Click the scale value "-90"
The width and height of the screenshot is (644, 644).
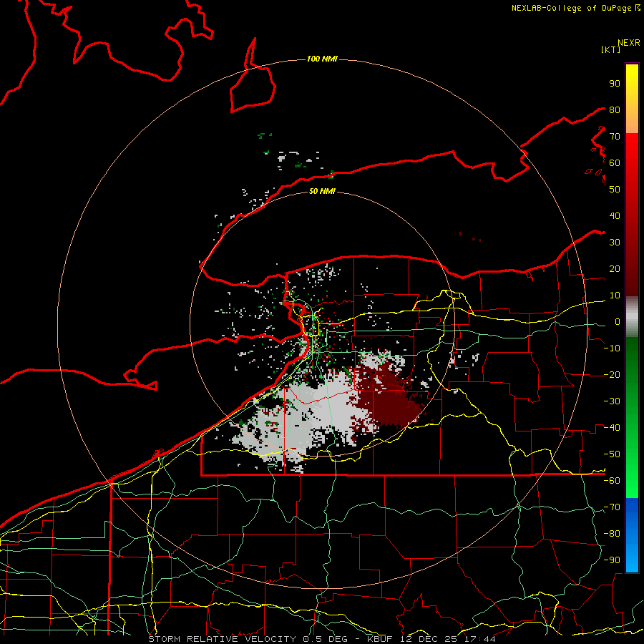click(612, 560)
